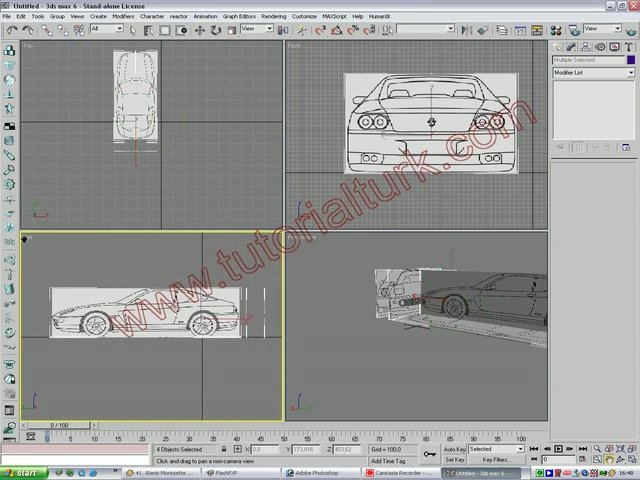Open the selection filter All dropdown
This screenshot has height=480, width=640.
click(x=107, y=29)
